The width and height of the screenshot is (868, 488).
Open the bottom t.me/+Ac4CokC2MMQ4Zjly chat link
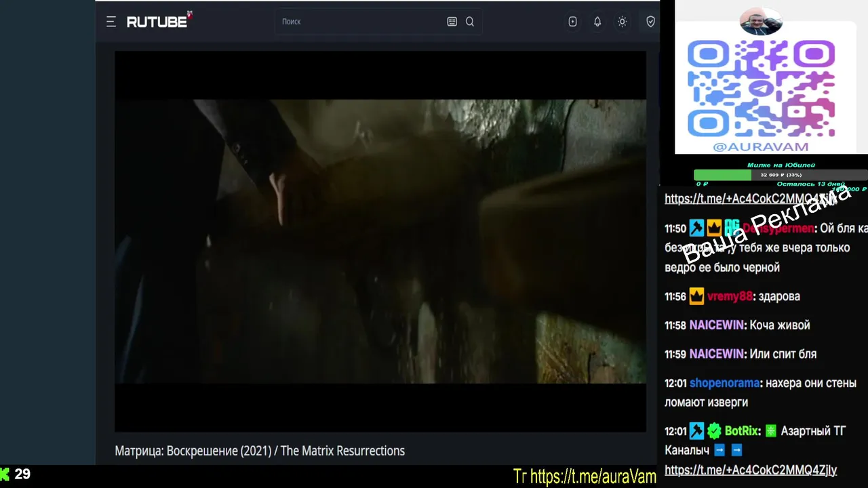pos(751,470)
